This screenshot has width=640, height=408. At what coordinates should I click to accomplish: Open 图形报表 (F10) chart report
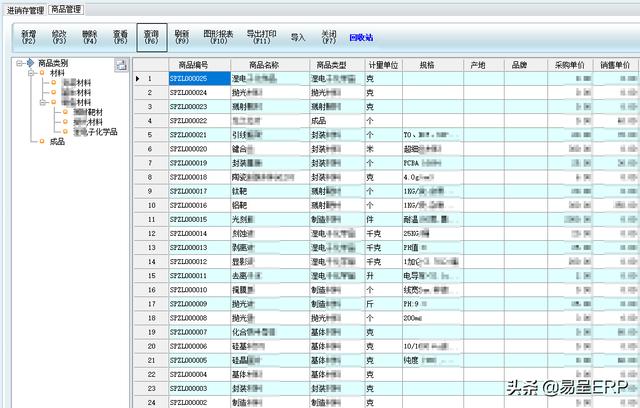(219, 37)
